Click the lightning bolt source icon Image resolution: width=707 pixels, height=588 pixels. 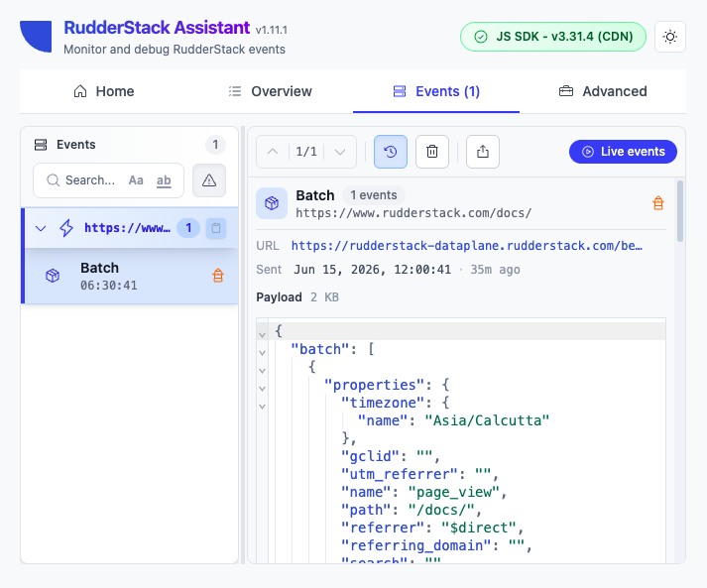[x=66, y=228]
